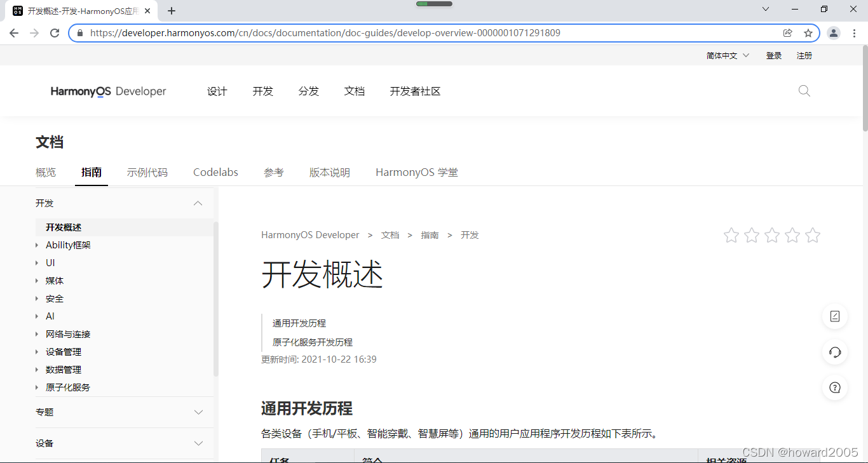Click inside the browser address bar
Viewport: 868px width, 463px height.
[381, 32]
